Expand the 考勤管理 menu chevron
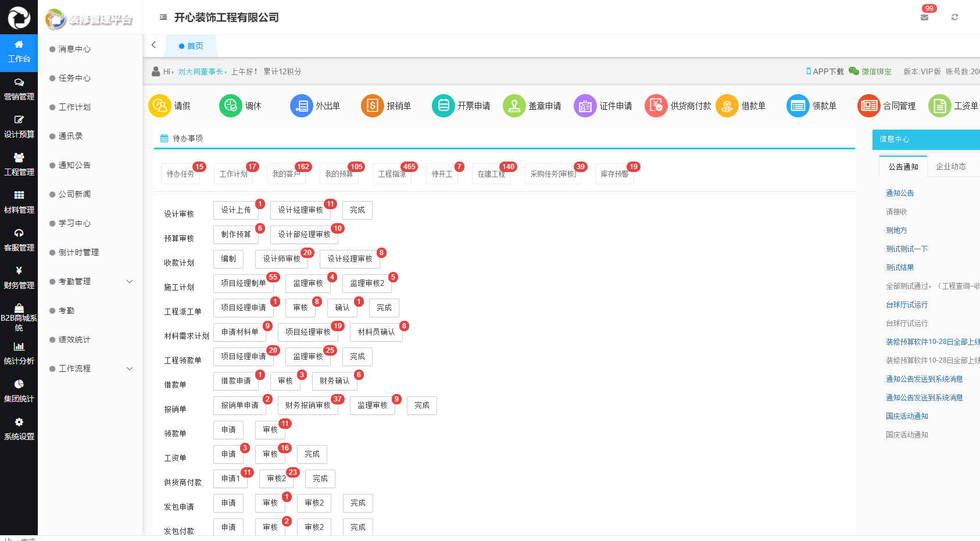980x541 pixels. point(130,281)
